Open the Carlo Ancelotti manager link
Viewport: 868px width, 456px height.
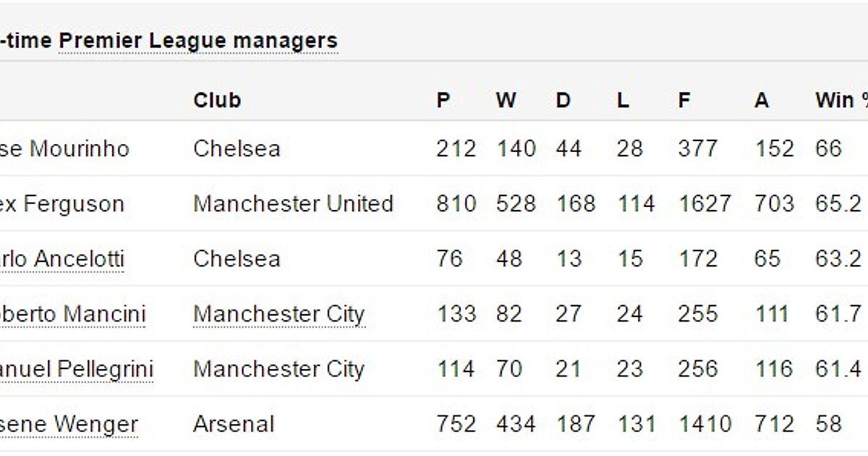point(62,259)
